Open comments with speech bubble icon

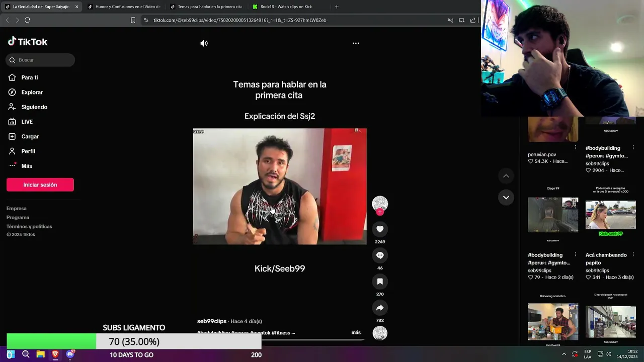[380, 255]
